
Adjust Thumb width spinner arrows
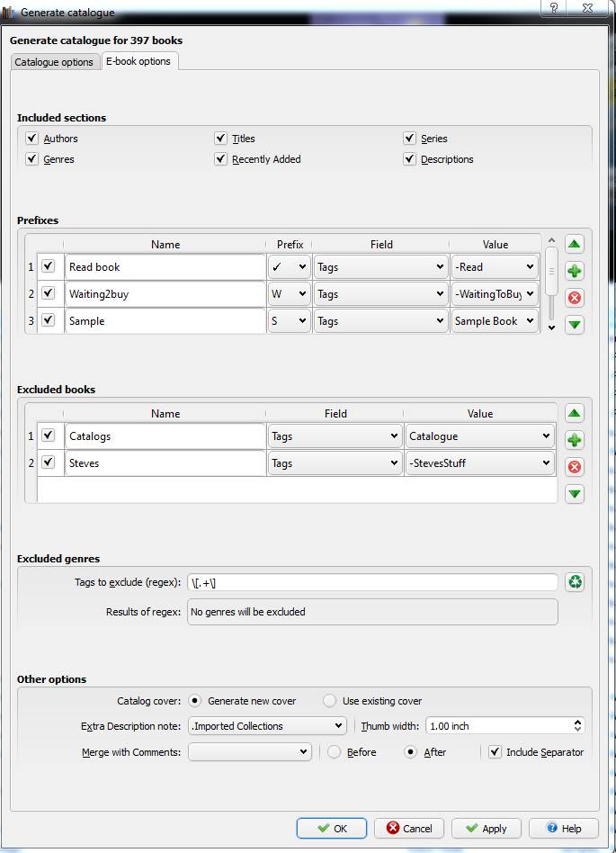(x=577, y=725)
